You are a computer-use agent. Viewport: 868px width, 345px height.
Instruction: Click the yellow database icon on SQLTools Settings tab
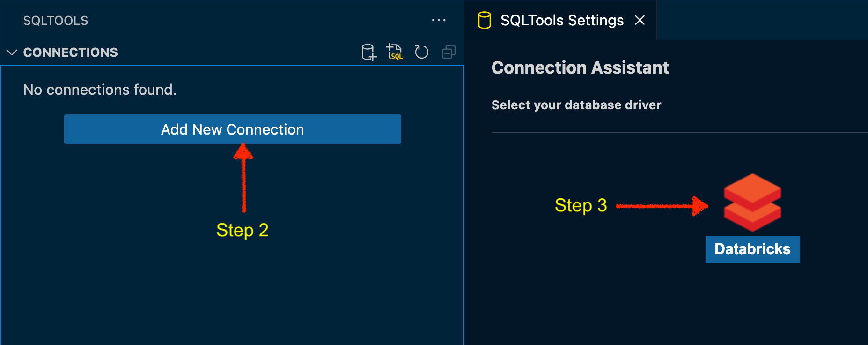pos(485,20)
